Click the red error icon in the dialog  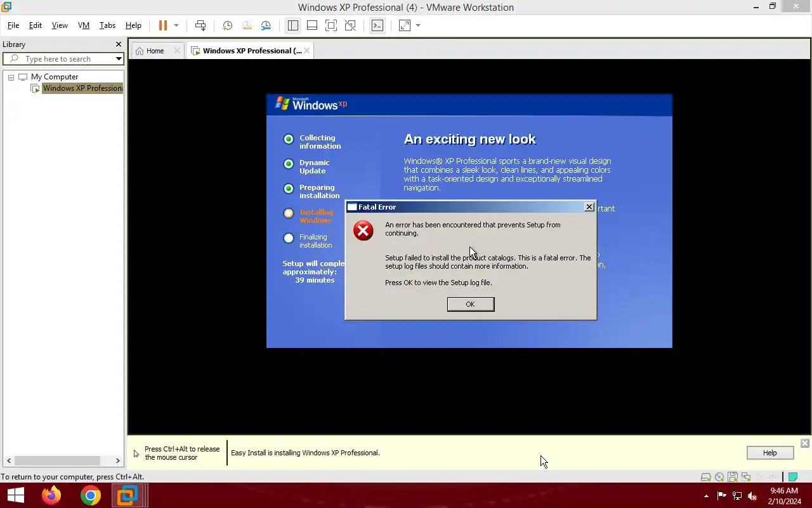pos(363,231)
